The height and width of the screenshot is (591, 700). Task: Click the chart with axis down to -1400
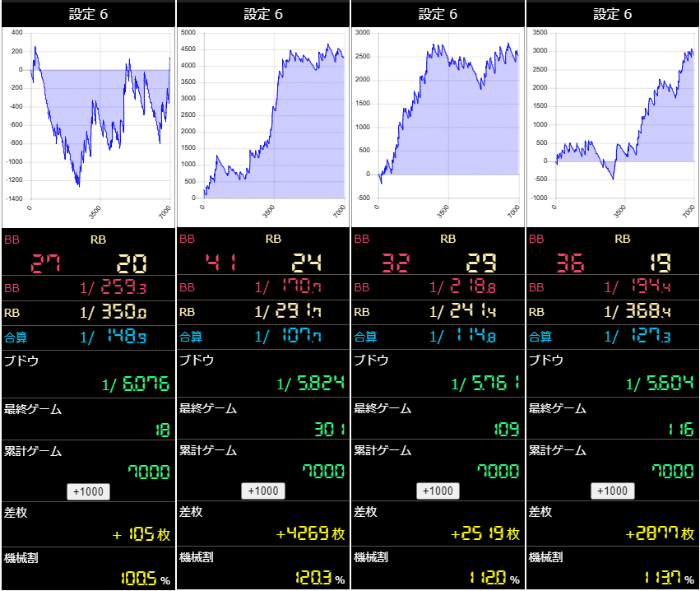point(88,128)
